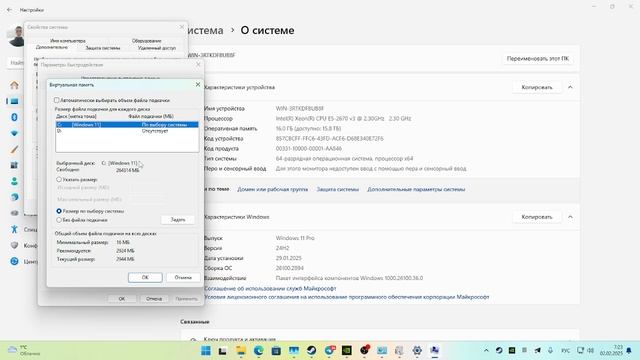Open Accessibility figure icon in sidebar

[x=14, y=229]
